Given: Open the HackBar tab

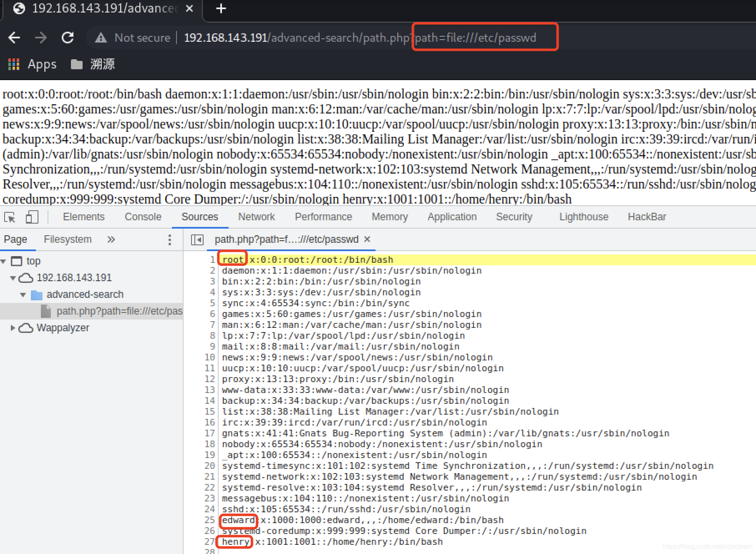Looking at the screenshot, I should (x=647, y=217).
